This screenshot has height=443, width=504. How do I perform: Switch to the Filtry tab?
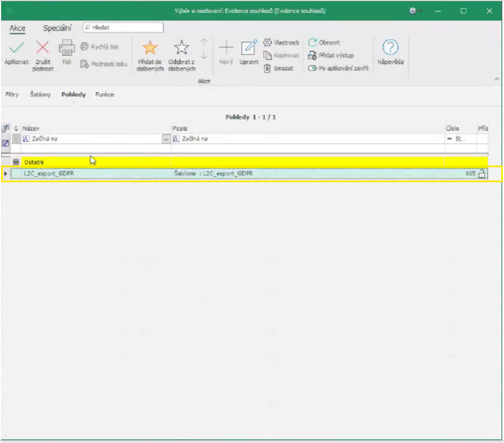click(x=12, y=95)
